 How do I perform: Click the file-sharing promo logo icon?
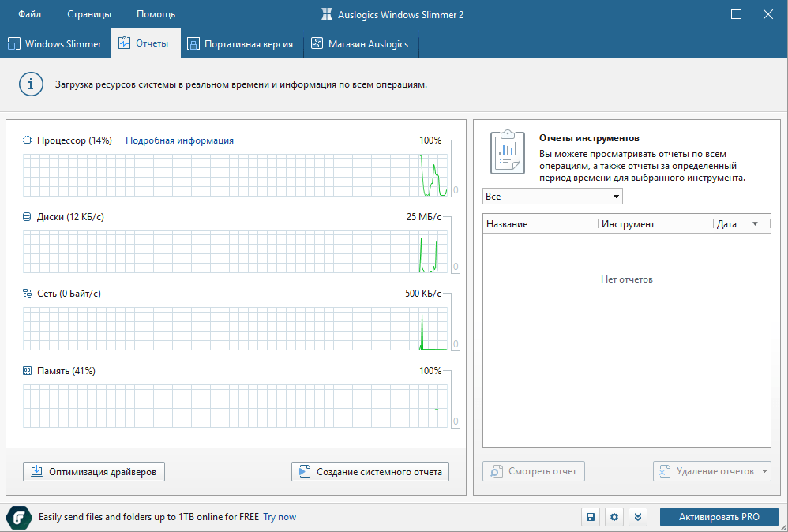pyautogui.click(x=20, y=517)
